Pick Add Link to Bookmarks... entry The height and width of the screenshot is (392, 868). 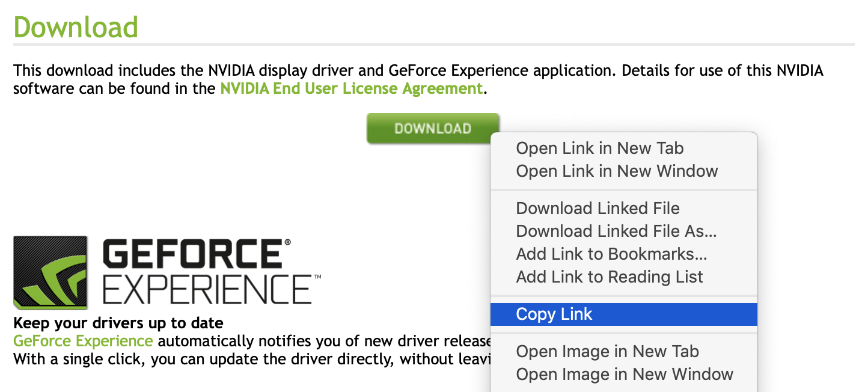point(611,254)
